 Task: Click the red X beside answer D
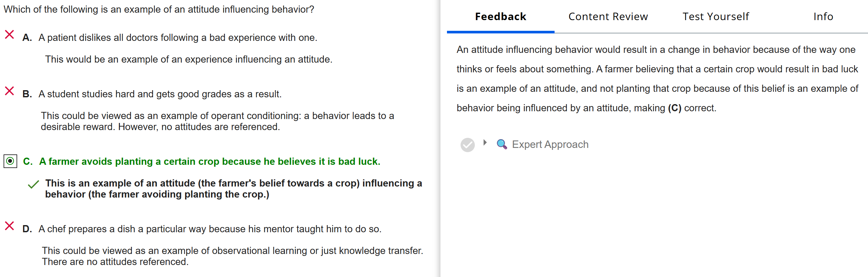(9, 226)
